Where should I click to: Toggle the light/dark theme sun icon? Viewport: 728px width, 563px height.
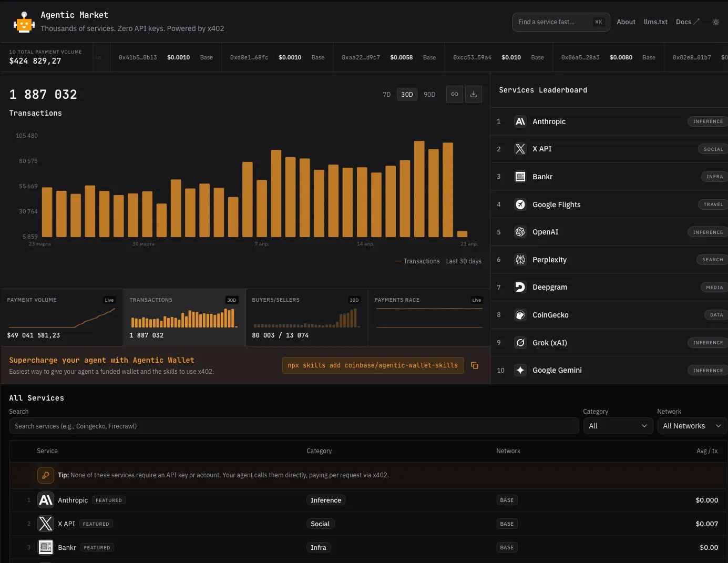(715, 22)
